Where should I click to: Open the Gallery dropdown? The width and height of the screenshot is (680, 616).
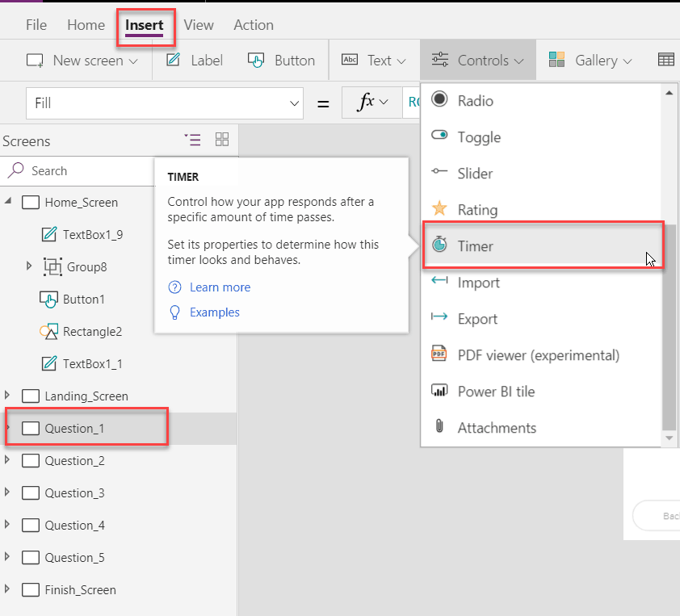pyautogui.click(x=590, y=61)
